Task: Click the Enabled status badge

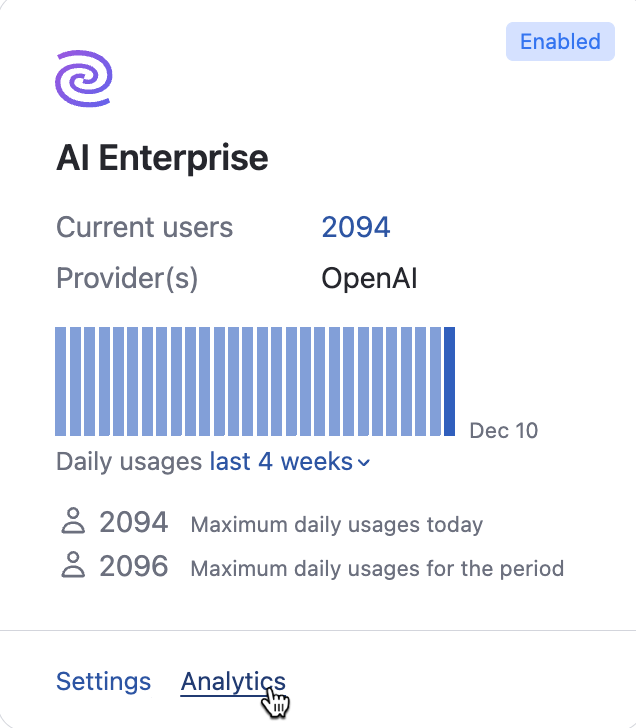Action: (x=560, y=42)
